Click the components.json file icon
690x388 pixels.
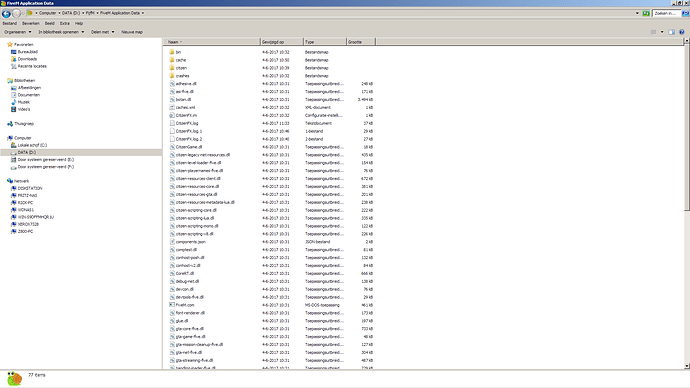[x=172, y=242]
